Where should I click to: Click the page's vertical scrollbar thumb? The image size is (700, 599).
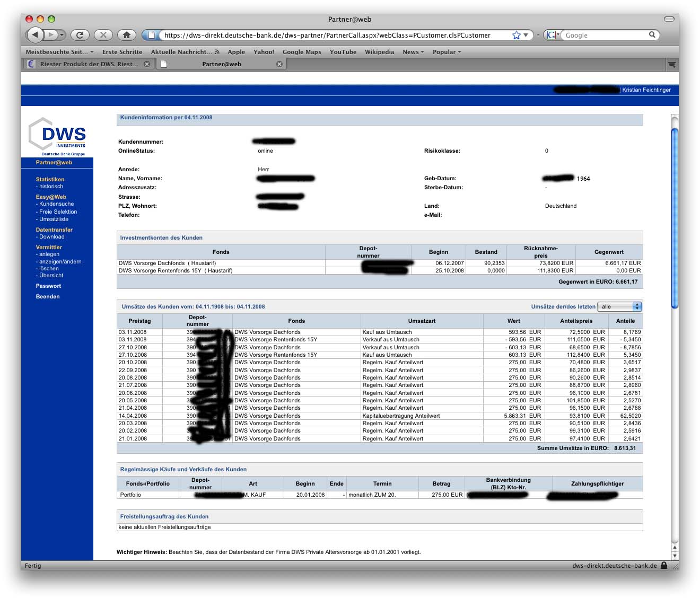tap(675, 217)
